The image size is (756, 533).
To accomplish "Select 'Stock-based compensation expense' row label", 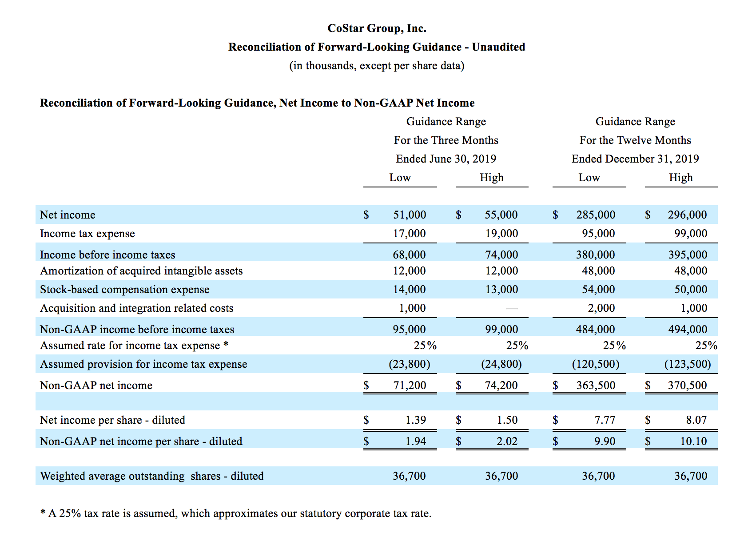I will click(x=125, y=290).
